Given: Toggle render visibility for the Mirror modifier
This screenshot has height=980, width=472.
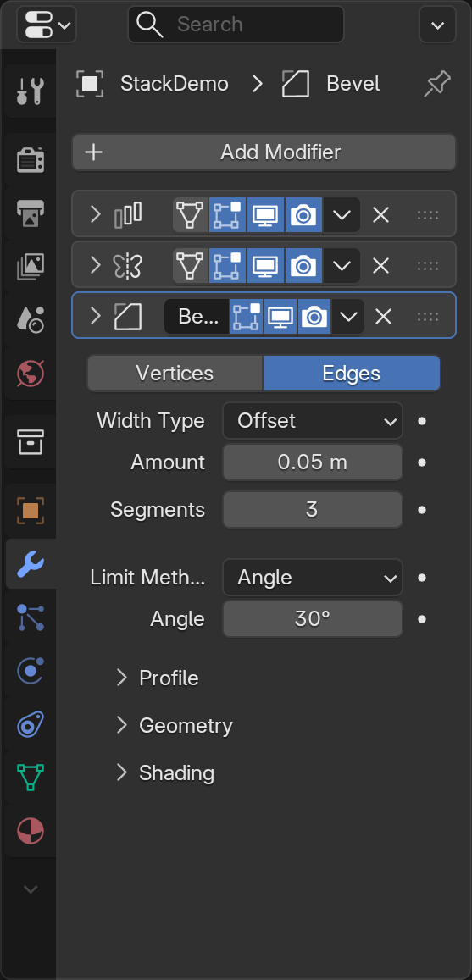Looking at the screenshot, I should coord(303,266).
